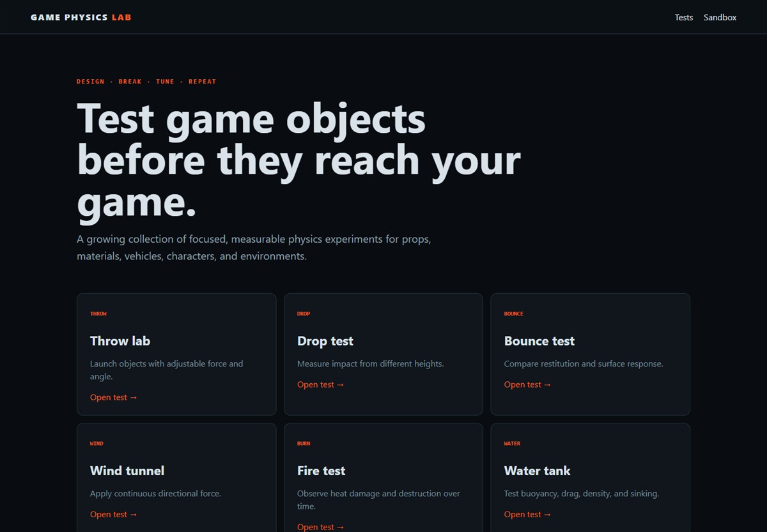Click 'Compare restitution and surface response' text
The height and width of the screenshot is (532, 767).
pos(584,363)
